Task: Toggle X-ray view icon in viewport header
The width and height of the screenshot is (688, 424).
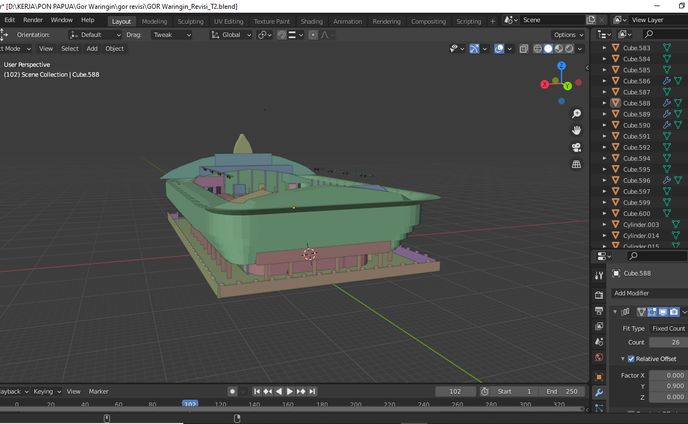Action: 523,49
